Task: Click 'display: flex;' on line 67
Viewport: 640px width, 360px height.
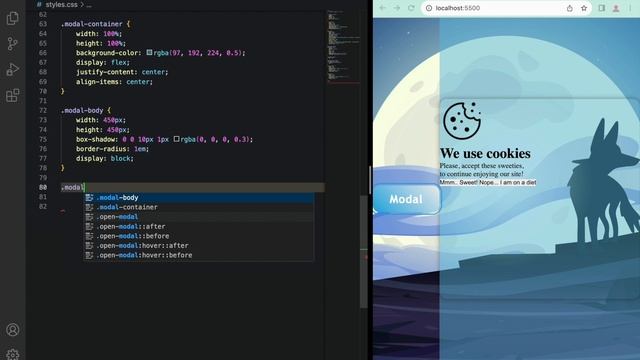Action: pyautogui.click(x=102, y=62)
